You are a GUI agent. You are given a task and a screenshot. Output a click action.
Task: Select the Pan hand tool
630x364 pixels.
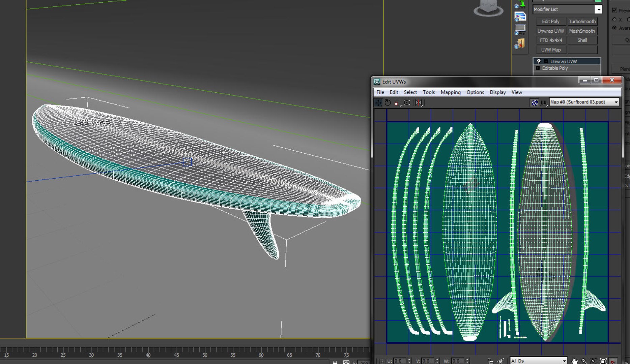click(575, 361)
